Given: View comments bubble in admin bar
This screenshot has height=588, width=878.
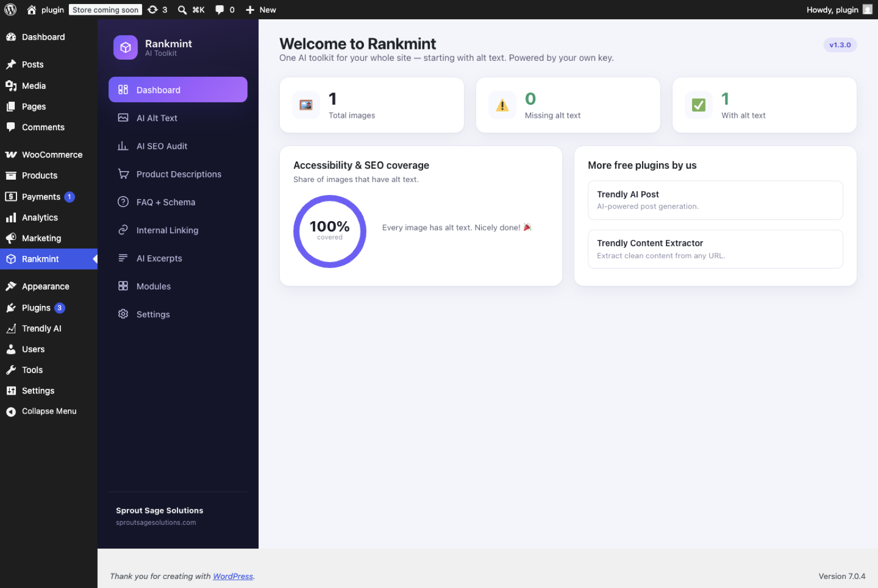Looking at the screenshot, I should 219,10.
